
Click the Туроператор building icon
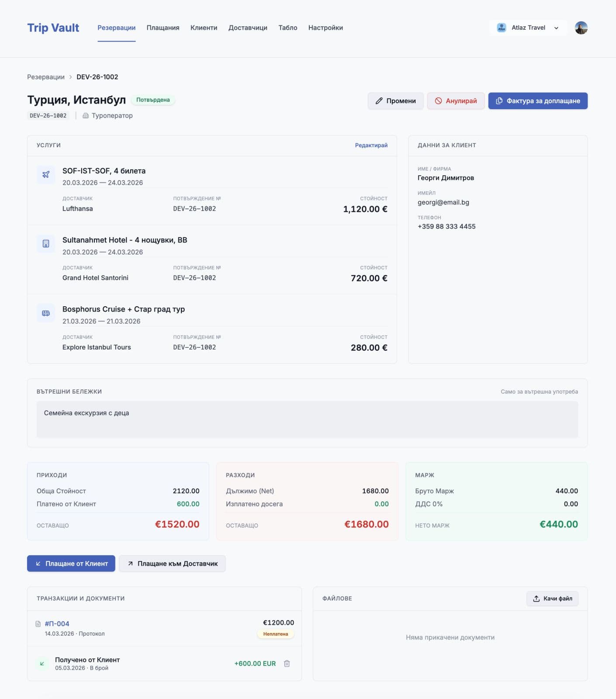coord(86,116)
